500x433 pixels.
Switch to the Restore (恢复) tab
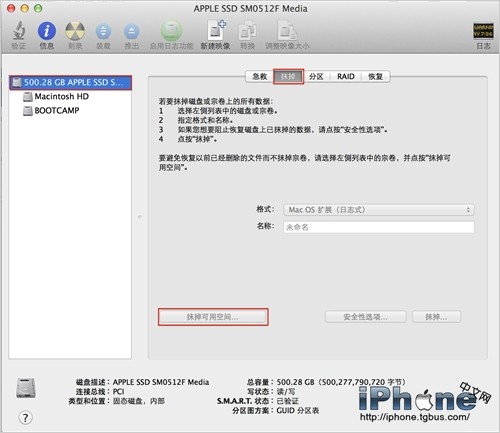tap(375, 76)
